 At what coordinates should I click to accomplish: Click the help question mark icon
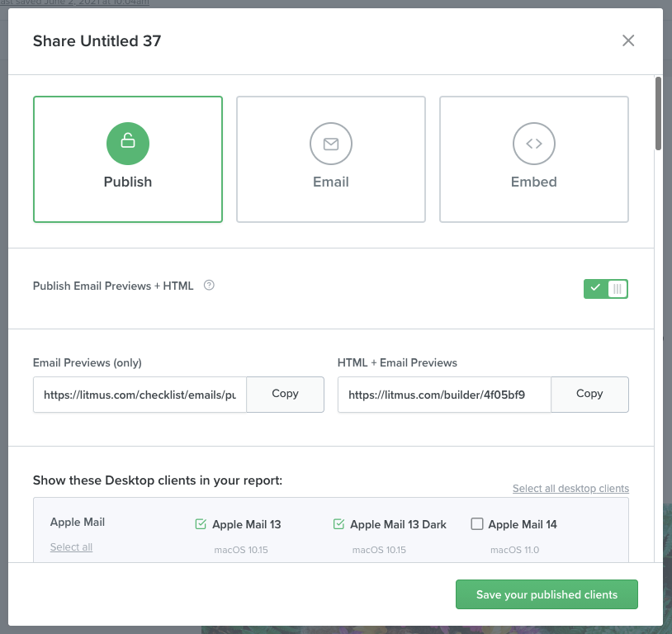click(209, 286)
